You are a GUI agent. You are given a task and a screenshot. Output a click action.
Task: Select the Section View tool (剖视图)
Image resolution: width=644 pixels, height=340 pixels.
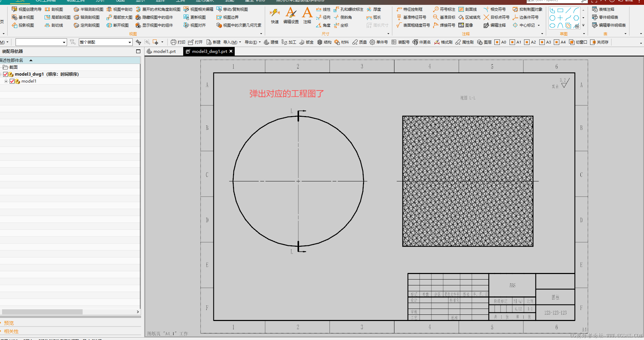click(54, 9)
